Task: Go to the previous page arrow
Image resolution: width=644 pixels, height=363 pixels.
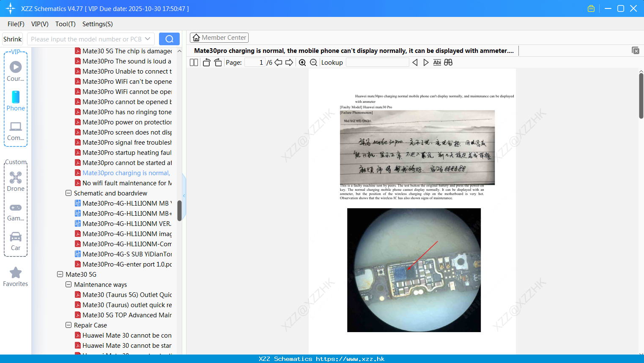Action: (278, 62)
